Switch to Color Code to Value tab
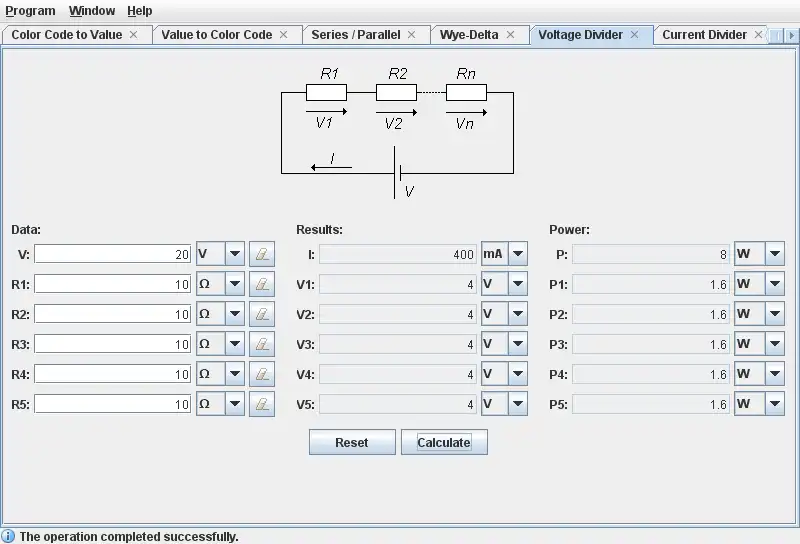The height and width of the screenshot is (544, 800). pyautogui.click(x=67, y=35)
